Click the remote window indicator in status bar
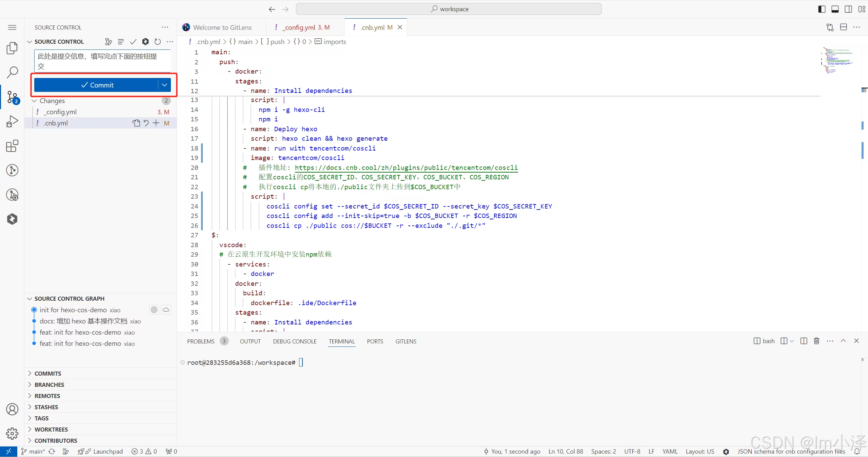Screen dimensions: 868x457 pos(9,452)
